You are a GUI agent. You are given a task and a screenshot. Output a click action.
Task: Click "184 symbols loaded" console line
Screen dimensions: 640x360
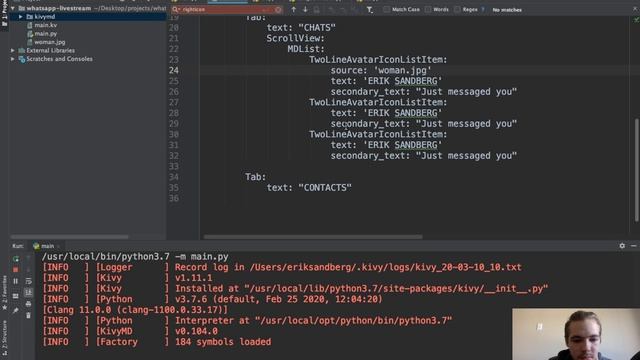[x=223, y=342]
